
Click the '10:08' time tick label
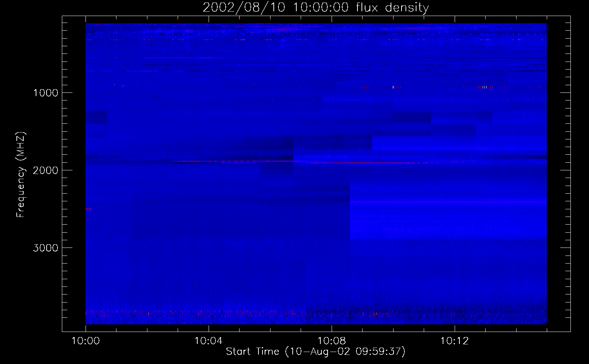coord(331,341)
